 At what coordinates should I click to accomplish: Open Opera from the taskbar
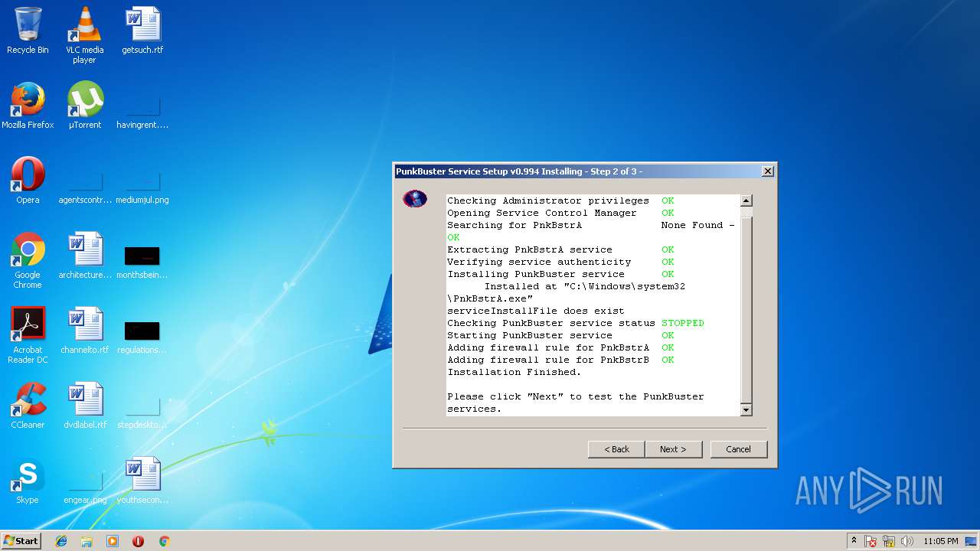pos(139,541)
